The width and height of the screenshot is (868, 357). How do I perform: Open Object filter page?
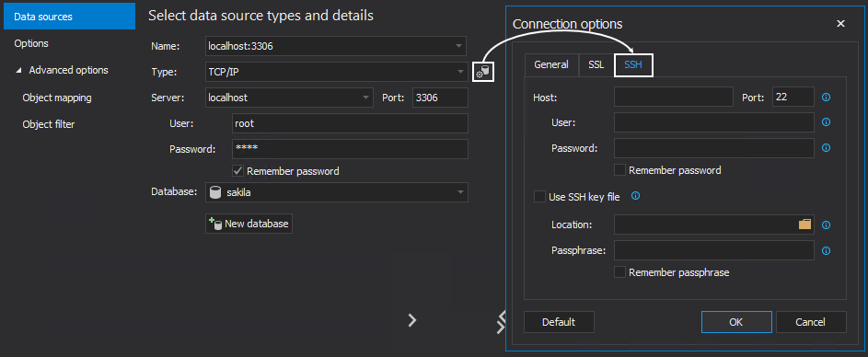click(x=49, y=124)
